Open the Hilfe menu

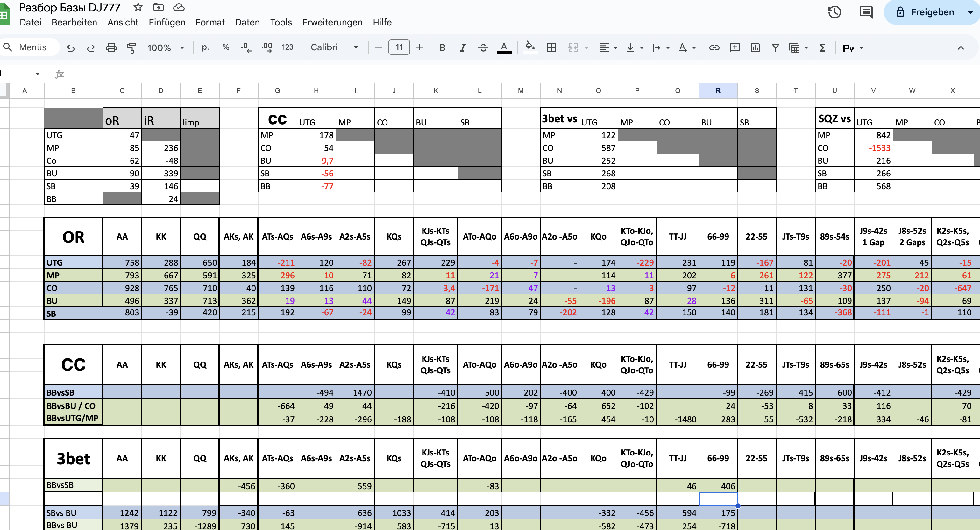pyautogui.click(x=382, y=22)
